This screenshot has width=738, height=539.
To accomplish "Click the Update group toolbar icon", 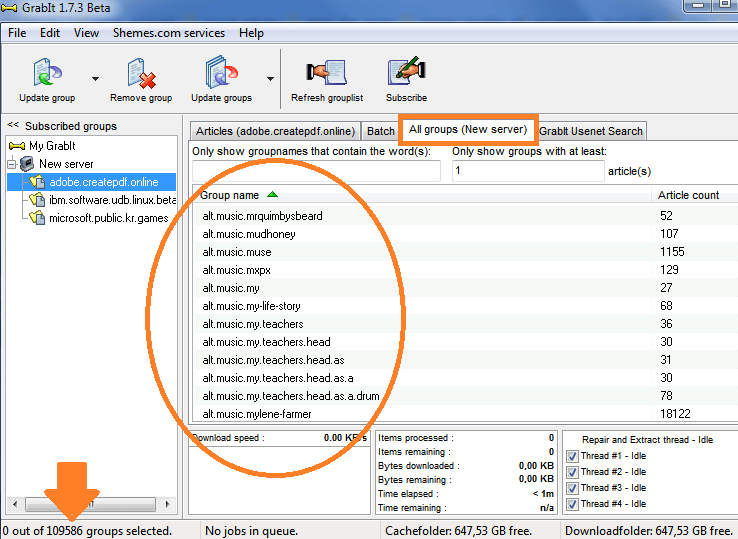I will 48,72.
